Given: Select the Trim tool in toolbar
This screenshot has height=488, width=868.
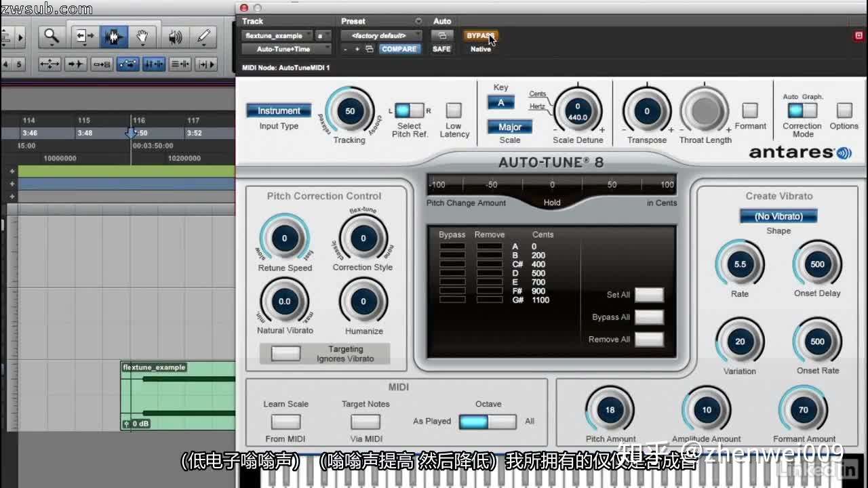Looking at the screenshot, I should [84, 37].
